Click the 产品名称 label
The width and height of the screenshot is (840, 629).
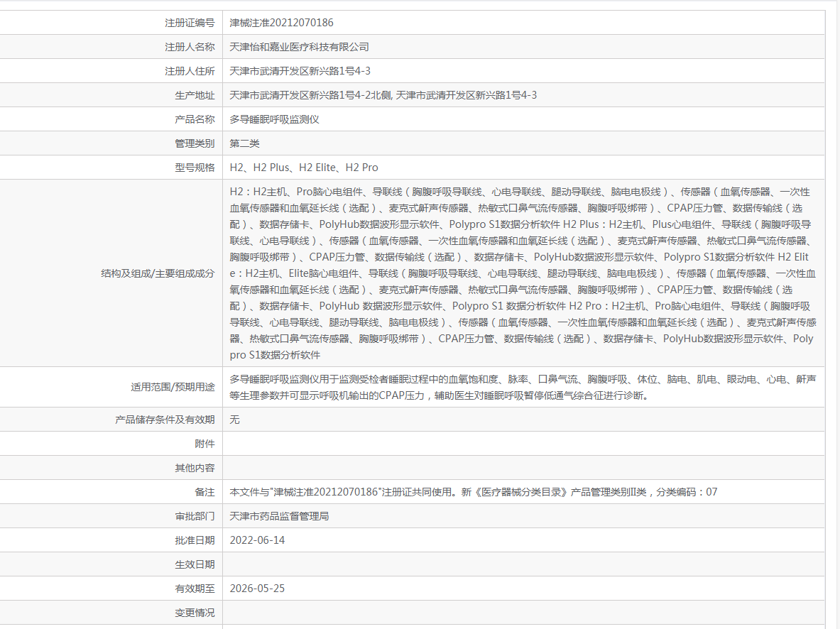coord(195,119)
